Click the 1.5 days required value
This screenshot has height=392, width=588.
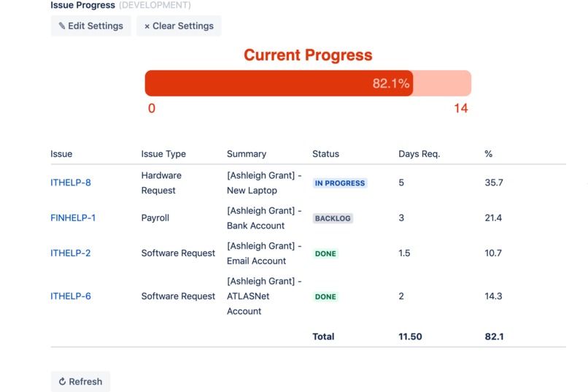pos(404,253)
